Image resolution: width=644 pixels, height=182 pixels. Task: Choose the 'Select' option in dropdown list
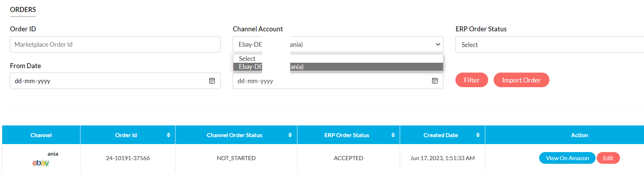click(x=247, y=59)
